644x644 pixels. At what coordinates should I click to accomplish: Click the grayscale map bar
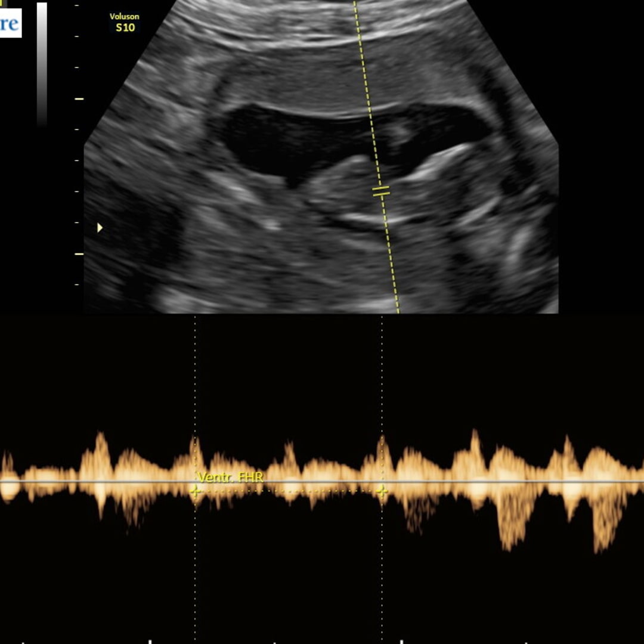42,63
